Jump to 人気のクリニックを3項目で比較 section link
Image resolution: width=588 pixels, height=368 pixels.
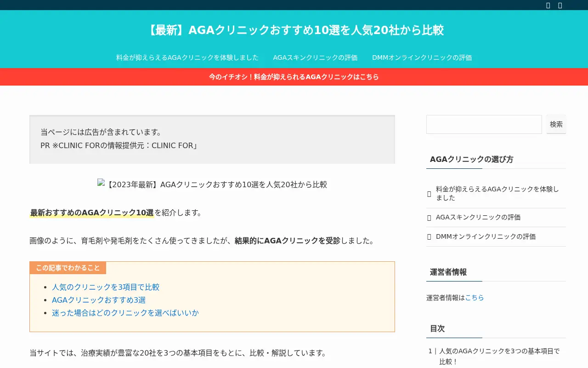click(106, 287)
